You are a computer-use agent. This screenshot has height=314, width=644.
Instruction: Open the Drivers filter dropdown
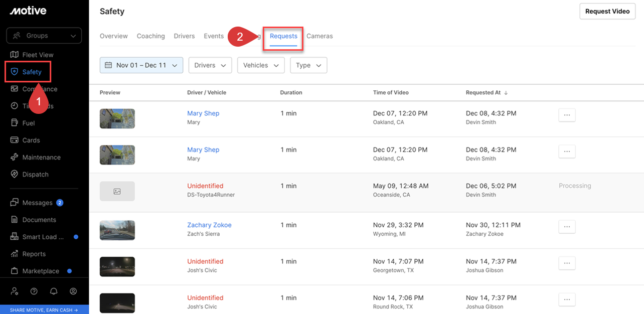[210, 65]
